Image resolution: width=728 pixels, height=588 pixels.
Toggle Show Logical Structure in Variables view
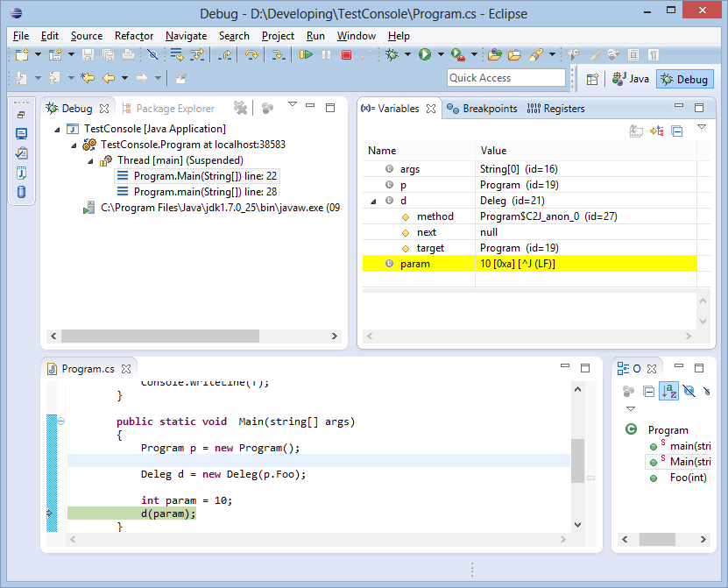656,131
